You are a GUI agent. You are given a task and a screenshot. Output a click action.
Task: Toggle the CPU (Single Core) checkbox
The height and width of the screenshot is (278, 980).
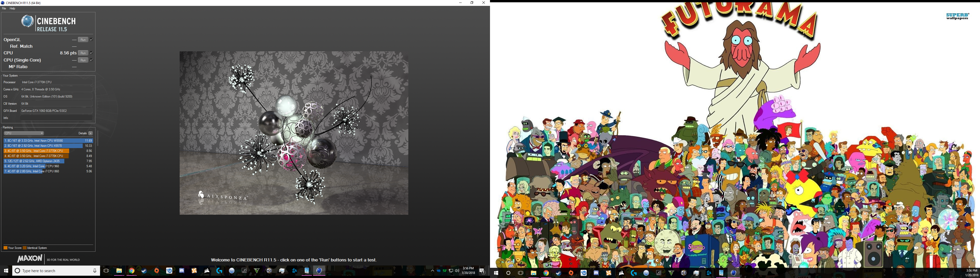91,60
